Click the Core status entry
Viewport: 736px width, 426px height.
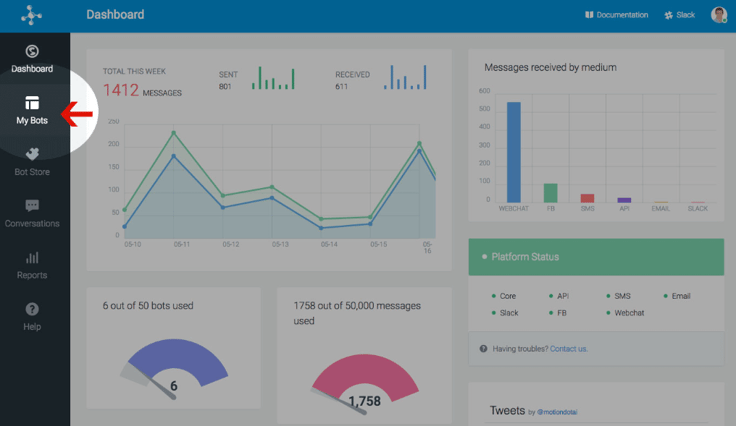[504, 296]
